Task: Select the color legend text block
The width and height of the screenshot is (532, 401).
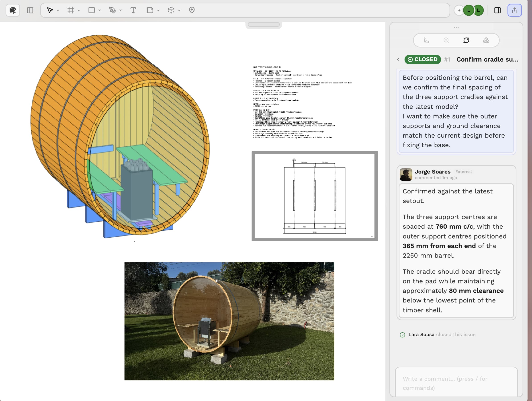Action: click(302, 102)
